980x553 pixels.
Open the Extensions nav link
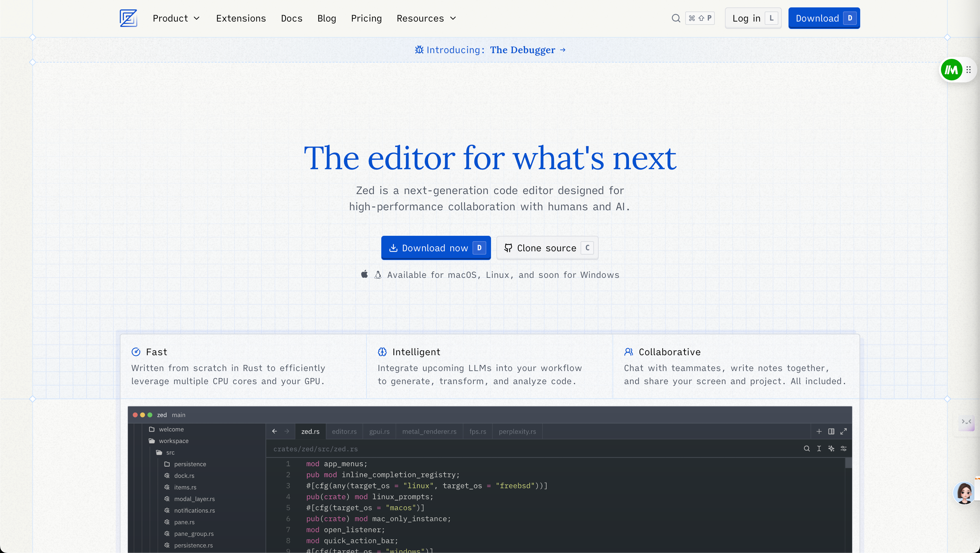(241, 18)
